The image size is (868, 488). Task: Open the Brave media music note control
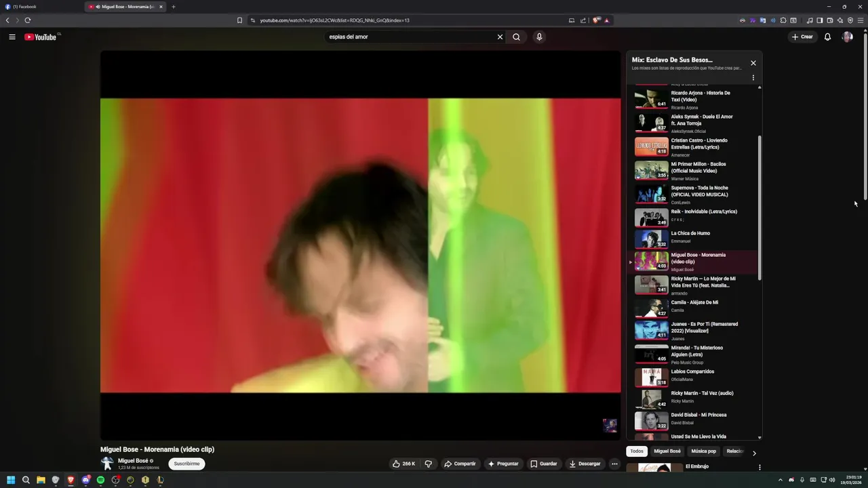(810, 20)
